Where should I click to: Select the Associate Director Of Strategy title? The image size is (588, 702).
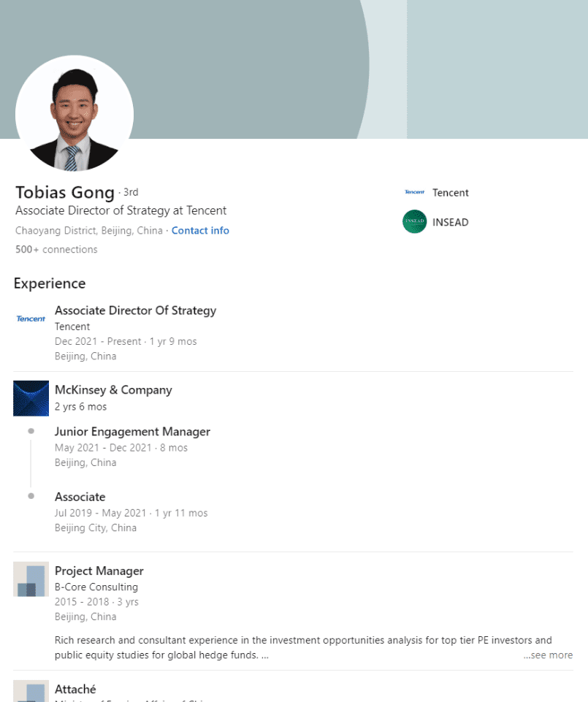point(135,310)
